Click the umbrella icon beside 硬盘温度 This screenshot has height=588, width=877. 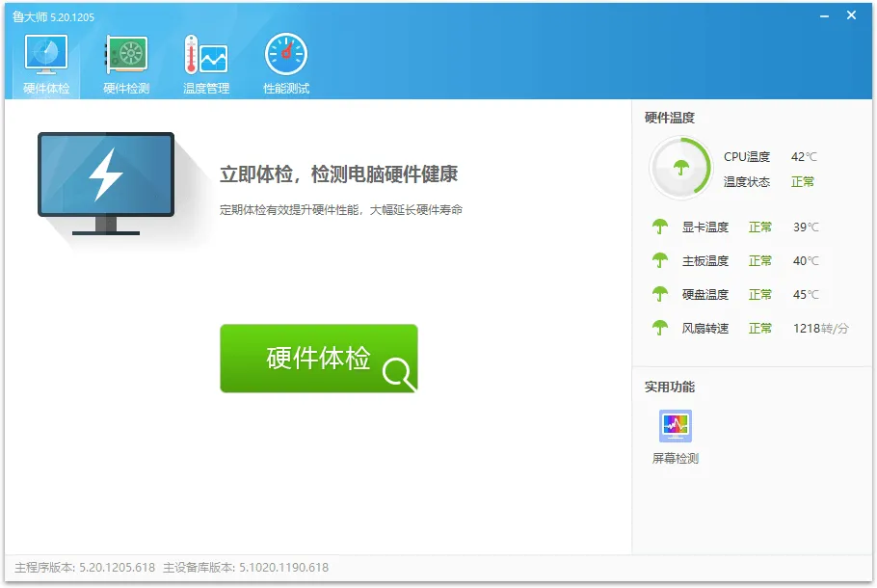point(660,294)
